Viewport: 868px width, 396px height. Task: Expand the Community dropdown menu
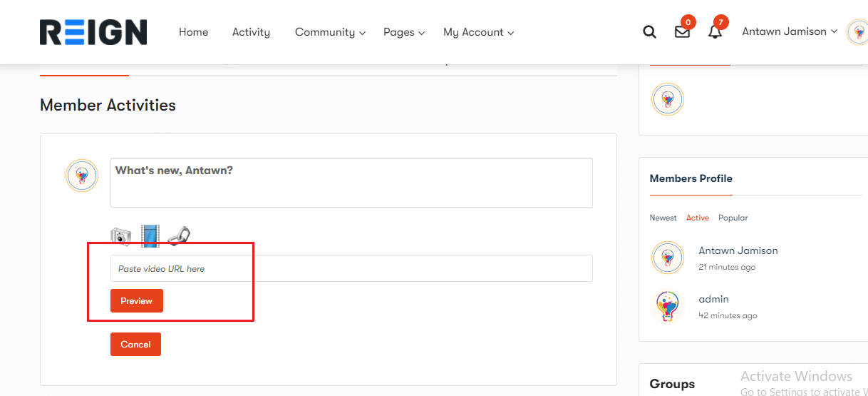pos(330,32)
